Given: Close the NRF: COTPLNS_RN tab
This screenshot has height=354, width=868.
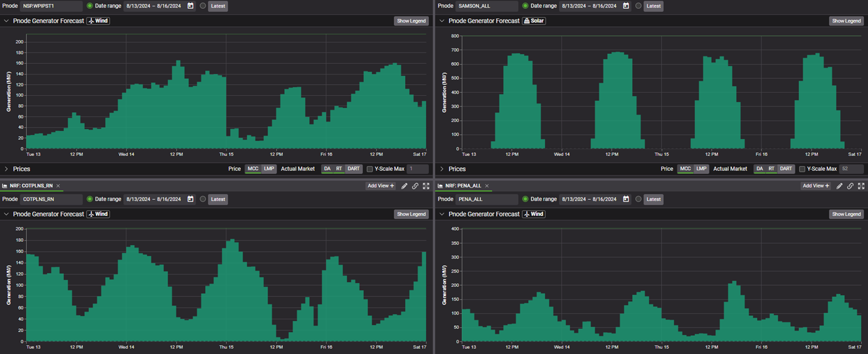Looking at the screenshot, I should point(58,186).
